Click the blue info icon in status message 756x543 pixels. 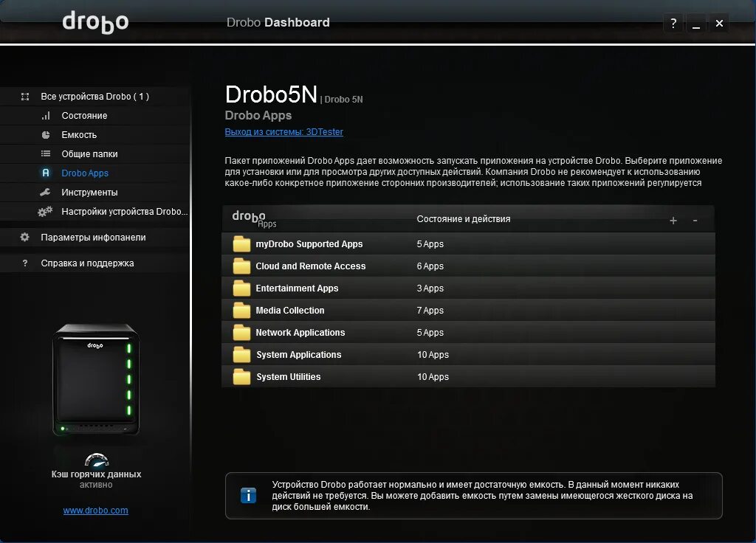click(248, 495)
